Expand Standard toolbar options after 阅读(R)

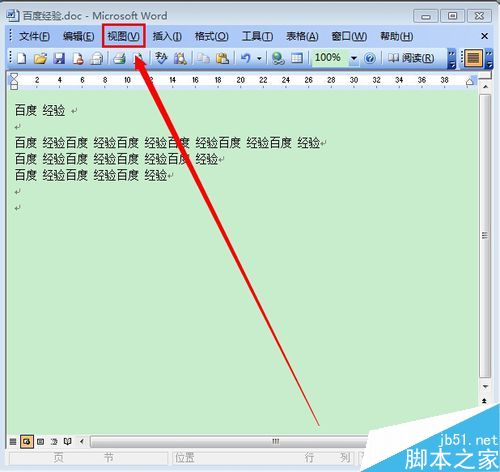tap(452, 59)
